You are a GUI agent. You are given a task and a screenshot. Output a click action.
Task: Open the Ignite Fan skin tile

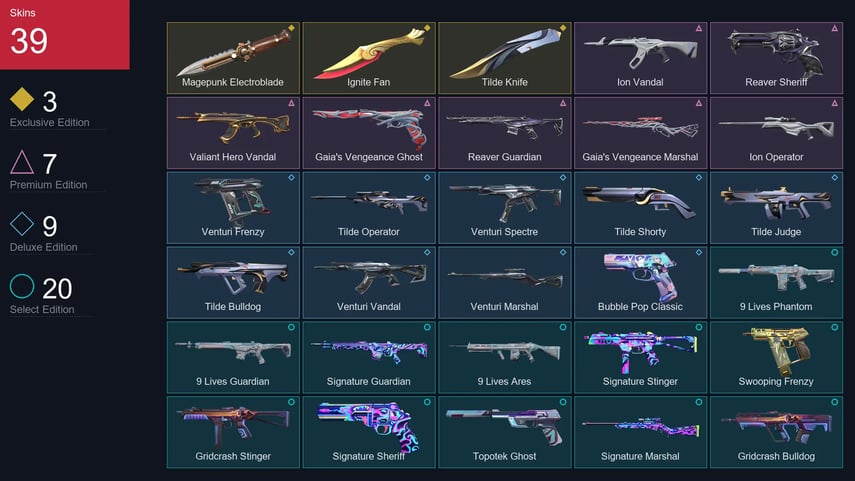pyautogui.click(x=369, y=58)
